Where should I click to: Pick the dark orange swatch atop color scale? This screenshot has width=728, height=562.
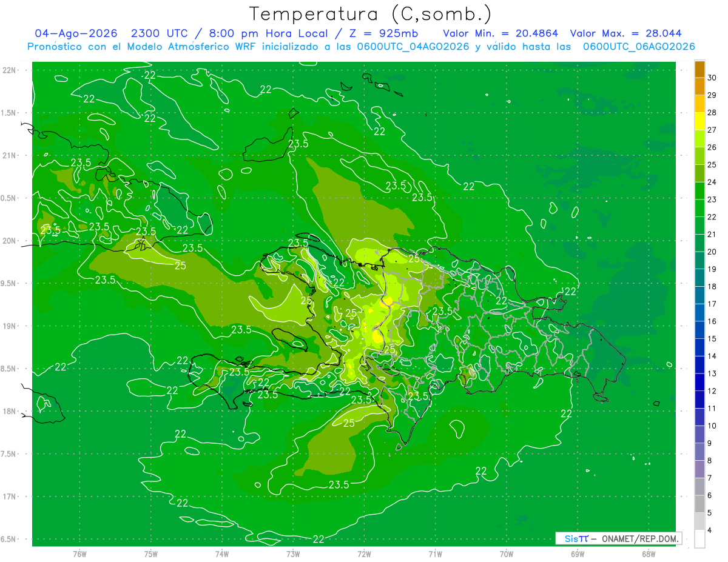pyautogui.click(x=699, y=69)
